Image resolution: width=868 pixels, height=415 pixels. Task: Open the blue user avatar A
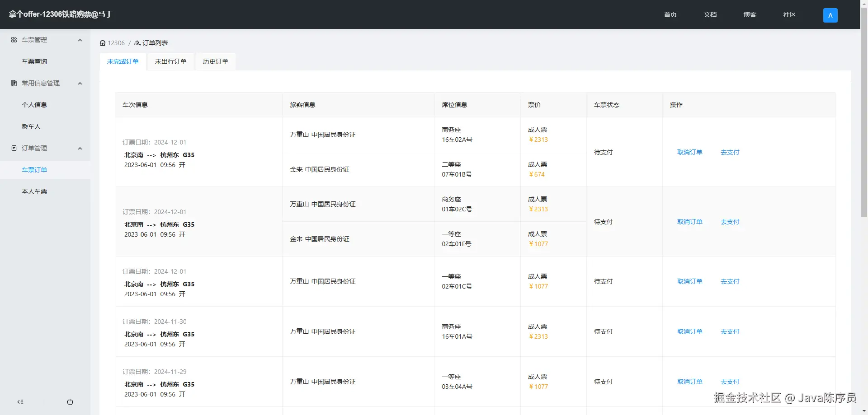click(x=830, y=15)
